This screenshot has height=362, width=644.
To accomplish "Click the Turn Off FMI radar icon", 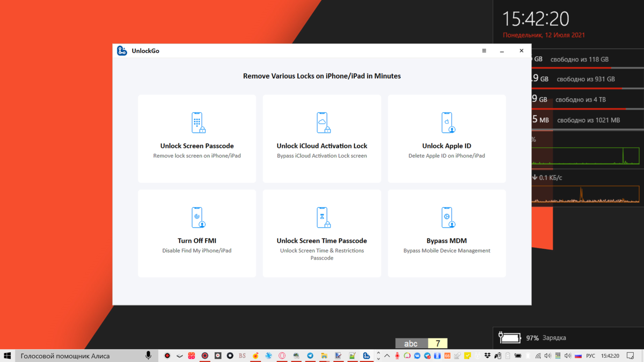I will pos(197,218).
